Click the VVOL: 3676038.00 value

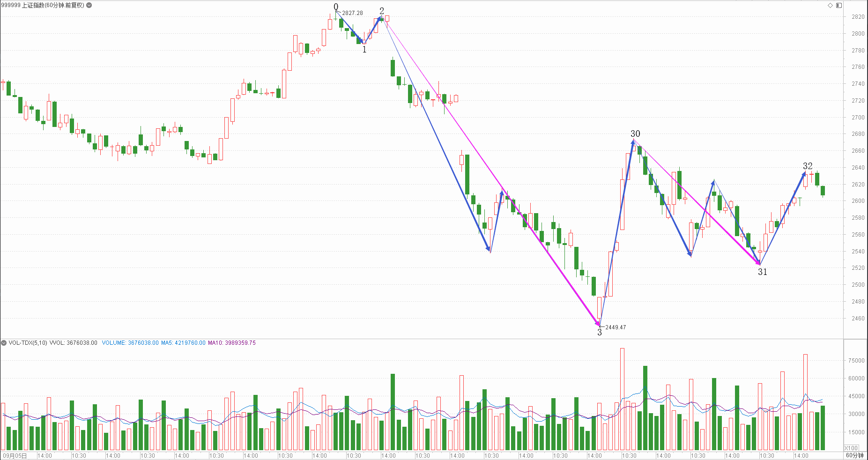click(74, 343)
